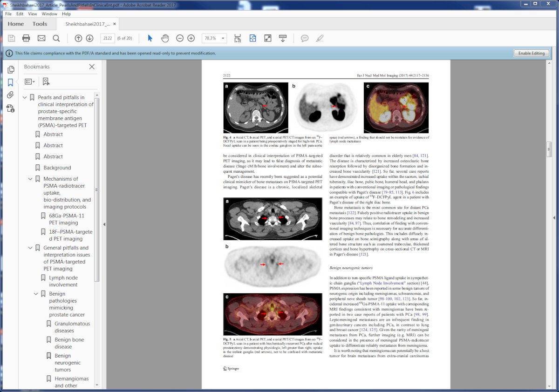Click the email envelope icon
The width and height of the screenshot is (559, 392).
pyautogui.click(x=41, y=38)
